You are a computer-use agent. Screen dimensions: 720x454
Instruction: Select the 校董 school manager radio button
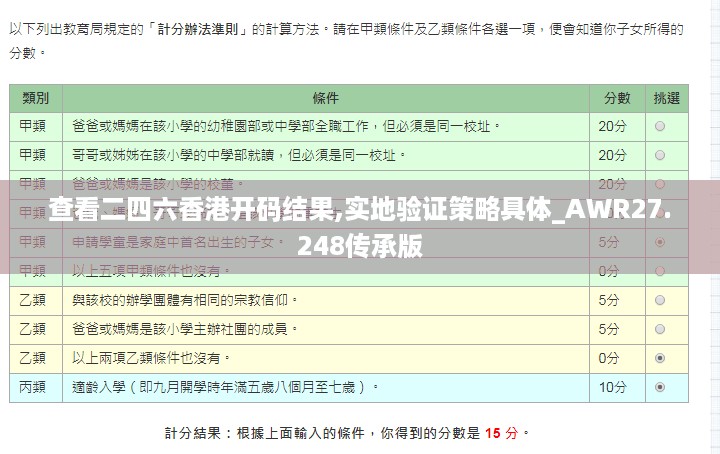pyautogui.click(x=660, y=185)
